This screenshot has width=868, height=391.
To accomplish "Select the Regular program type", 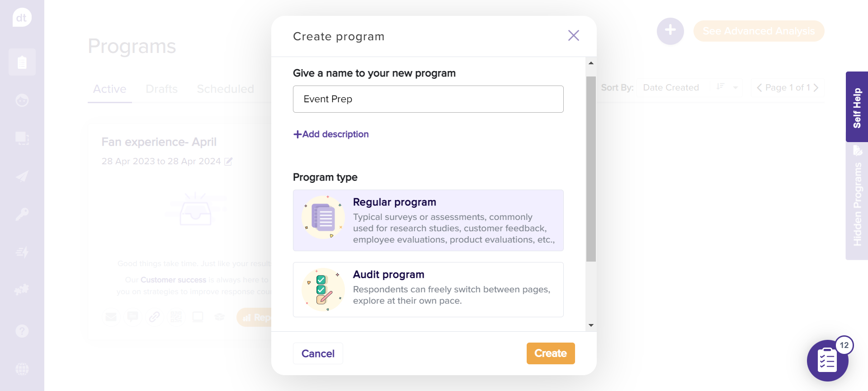I will (428, 220).
